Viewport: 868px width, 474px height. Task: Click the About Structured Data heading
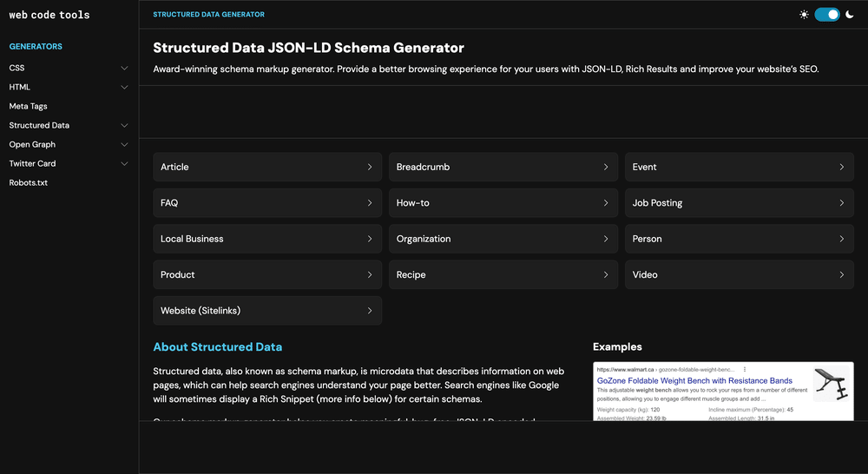coord(218,347)
